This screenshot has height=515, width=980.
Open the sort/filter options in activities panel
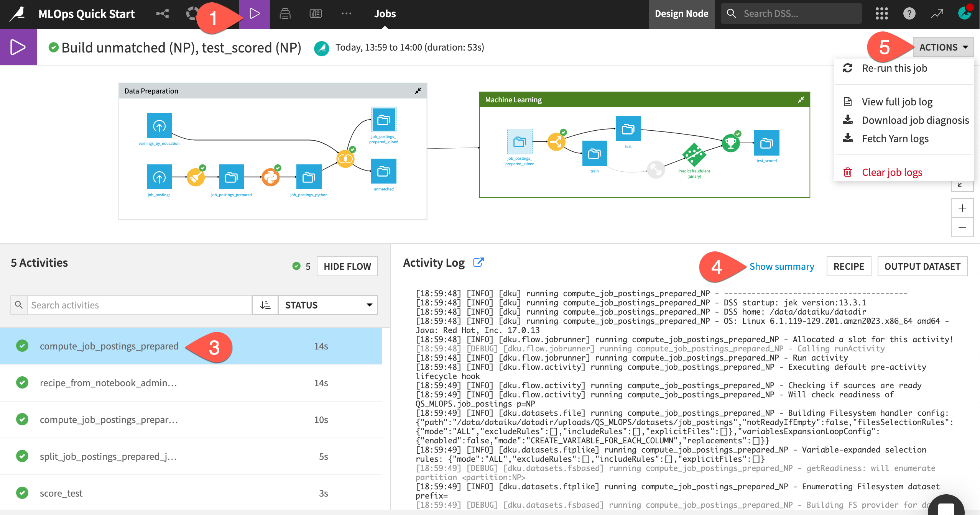pos(265,305)
